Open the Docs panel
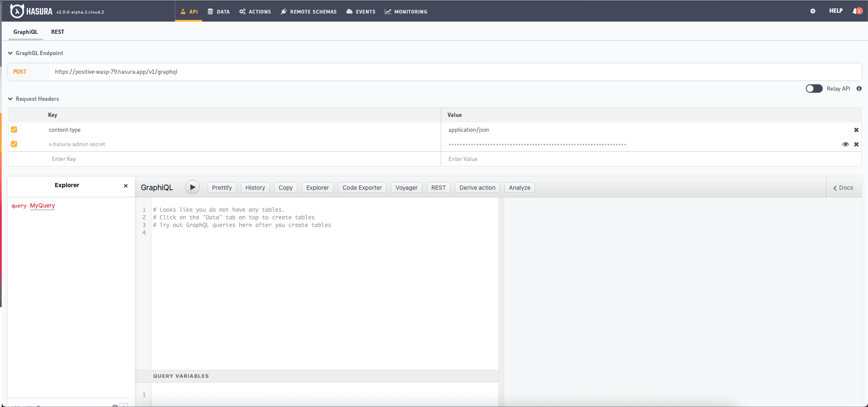The width and height of the screenshot is (868, 407). click(843, 188)
